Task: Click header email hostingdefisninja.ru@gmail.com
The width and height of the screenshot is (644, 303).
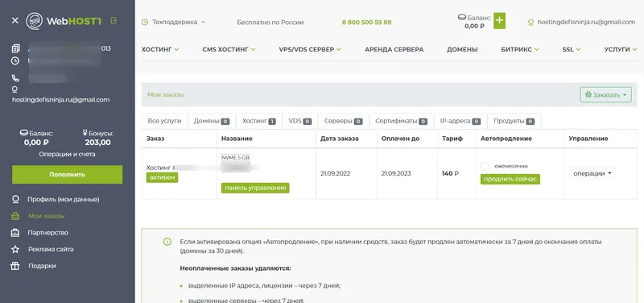Action: pos(587,23)
